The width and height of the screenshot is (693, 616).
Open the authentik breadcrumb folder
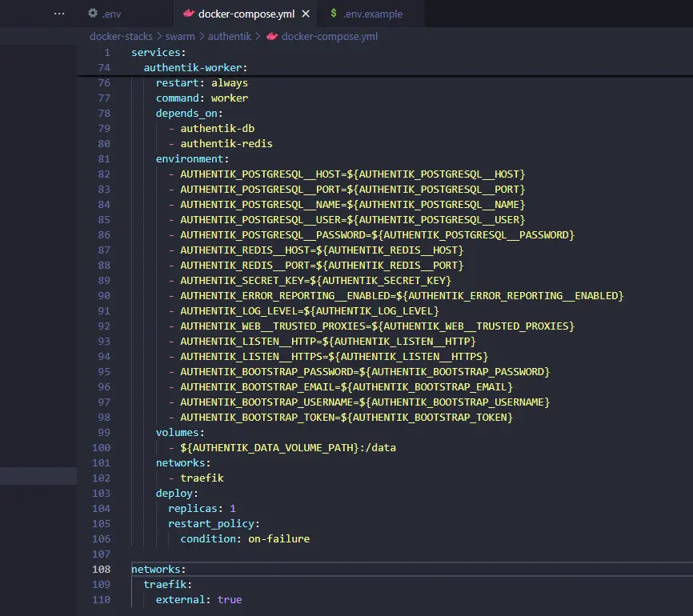click(230, 36)
